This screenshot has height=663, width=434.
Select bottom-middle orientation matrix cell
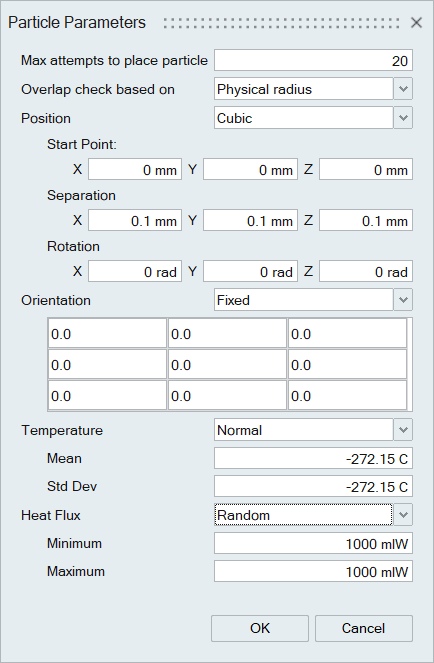click(228, 395)
